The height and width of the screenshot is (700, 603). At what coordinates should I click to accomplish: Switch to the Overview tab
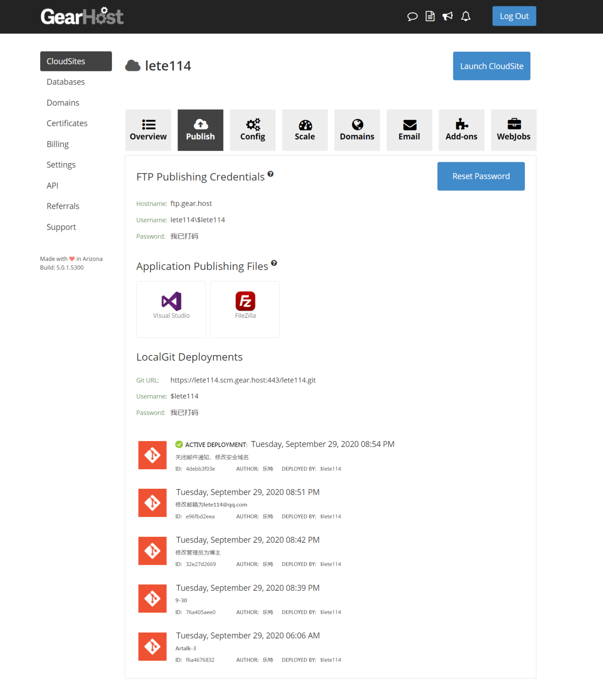point(148,130)
